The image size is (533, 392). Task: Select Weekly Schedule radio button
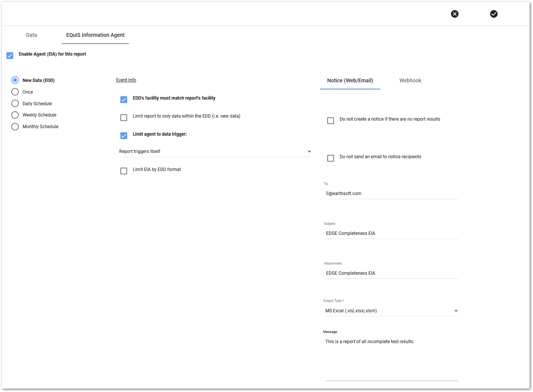coord(15,115)
